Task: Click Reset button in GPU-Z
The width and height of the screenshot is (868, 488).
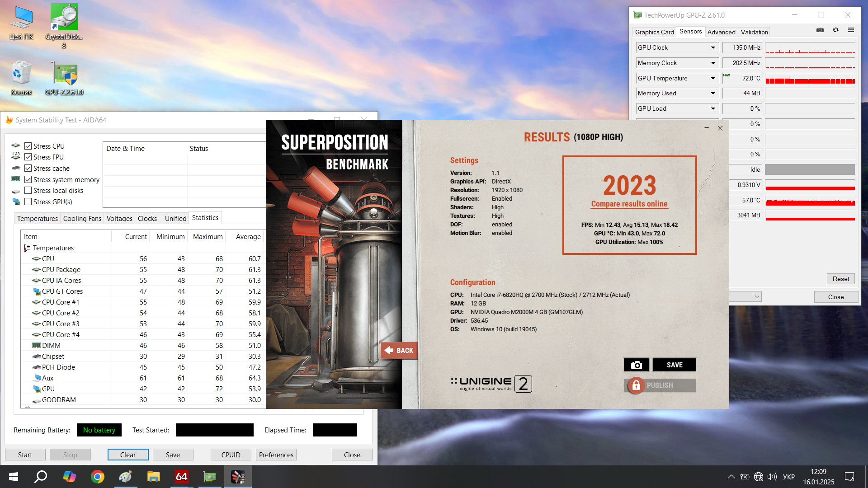Action: pyautogui.click(x=841, y=279)
